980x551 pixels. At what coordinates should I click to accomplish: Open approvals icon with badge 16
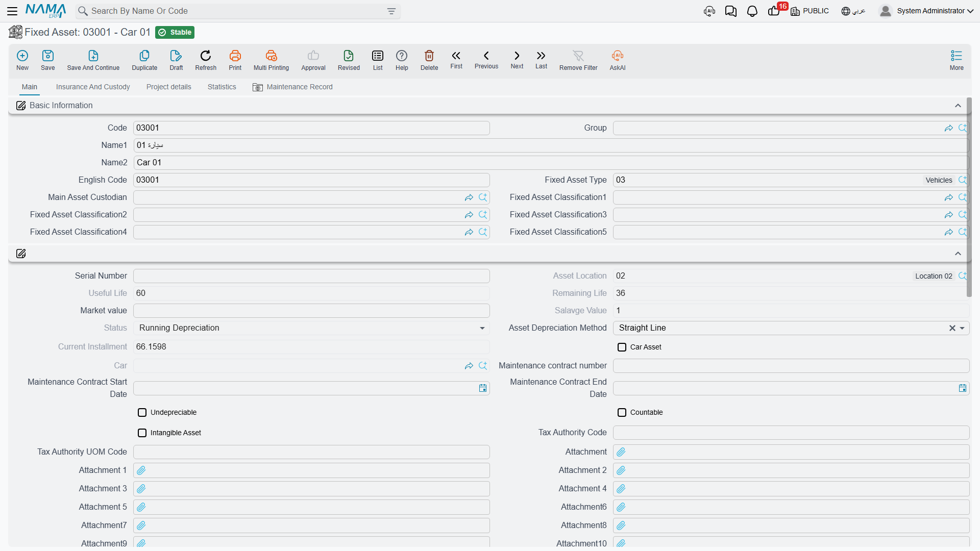coord(774,11)
